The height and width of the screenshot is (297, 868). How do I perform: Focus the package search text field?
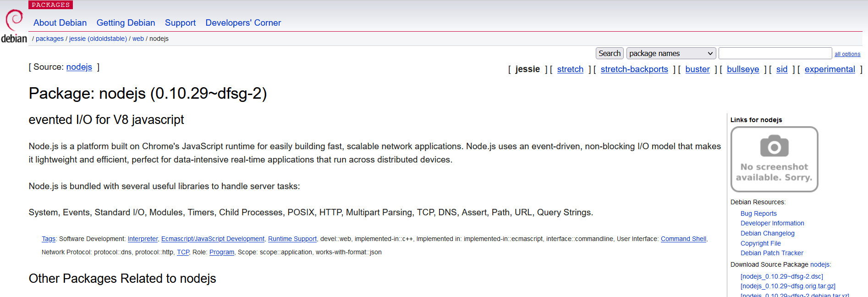click(x=775, y=54)
